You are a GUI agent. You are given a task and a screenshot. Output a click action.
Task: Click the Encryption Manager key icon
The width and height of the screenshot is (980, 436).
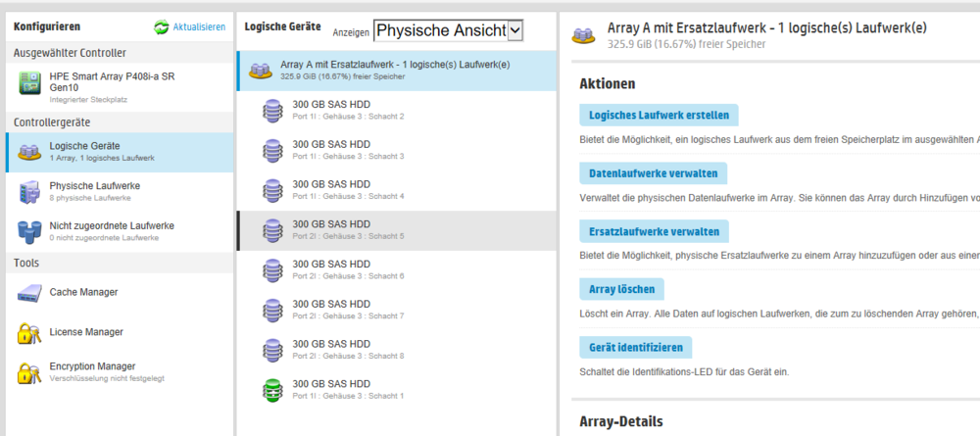click(29, 372)
